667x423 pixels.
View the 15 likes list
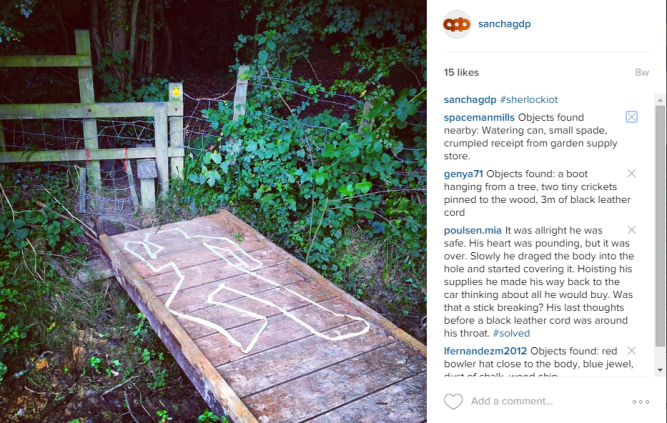[461, 72]
